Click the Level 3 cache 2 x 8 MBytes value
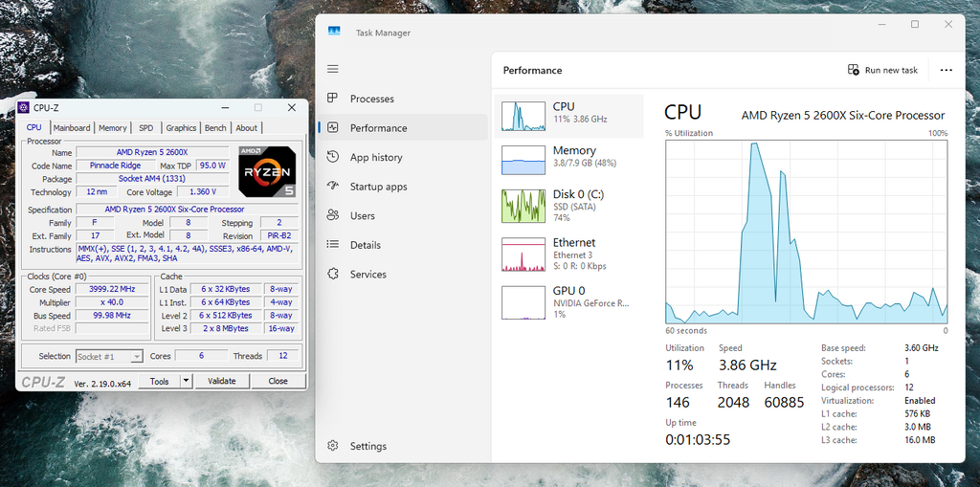Screen dimensions: 980x487 [x=225, y=328]
